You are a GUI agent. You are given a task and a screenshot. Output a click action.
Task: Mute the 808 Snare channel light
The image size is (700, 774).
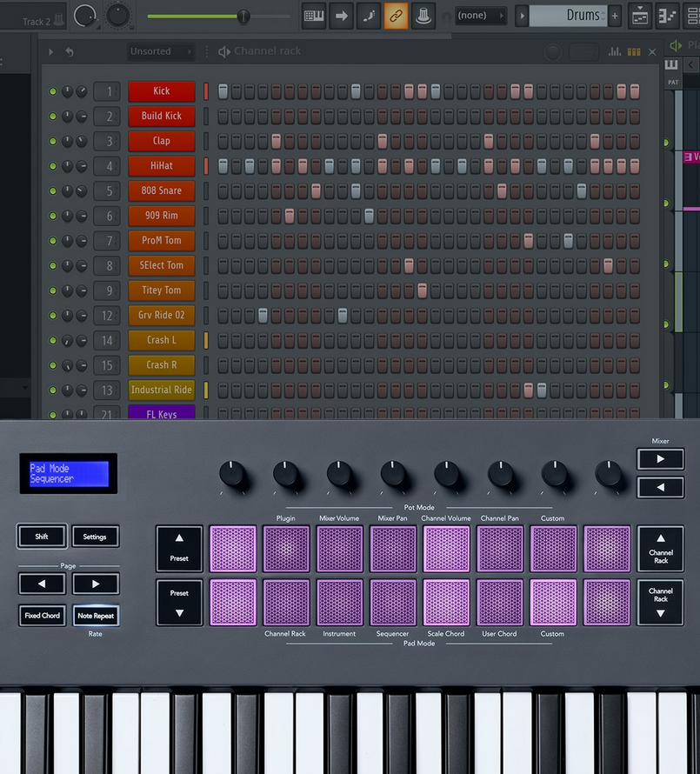pyautogui.click(x=53, y=191)
